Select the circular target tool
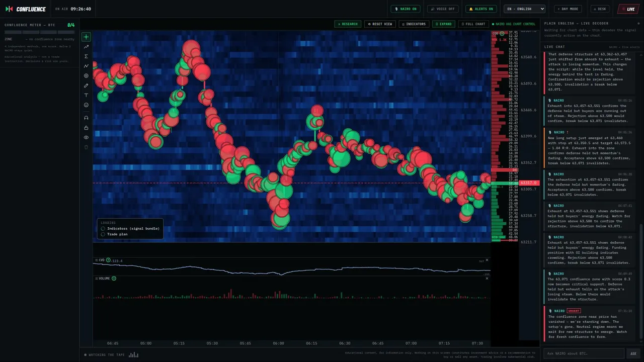 point(86,76)
